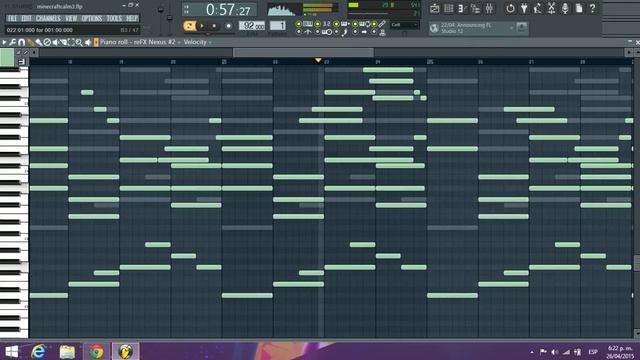This screenshot has height=360, width=640.
Task: Open the Playlist view icon
Action: tap(435, 8)
